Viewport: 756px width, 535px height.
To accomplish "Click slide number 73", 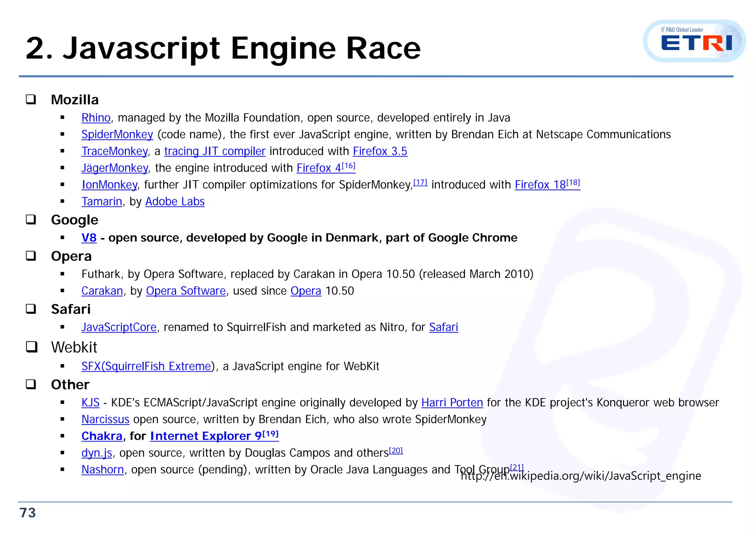I will coord(28,513).
